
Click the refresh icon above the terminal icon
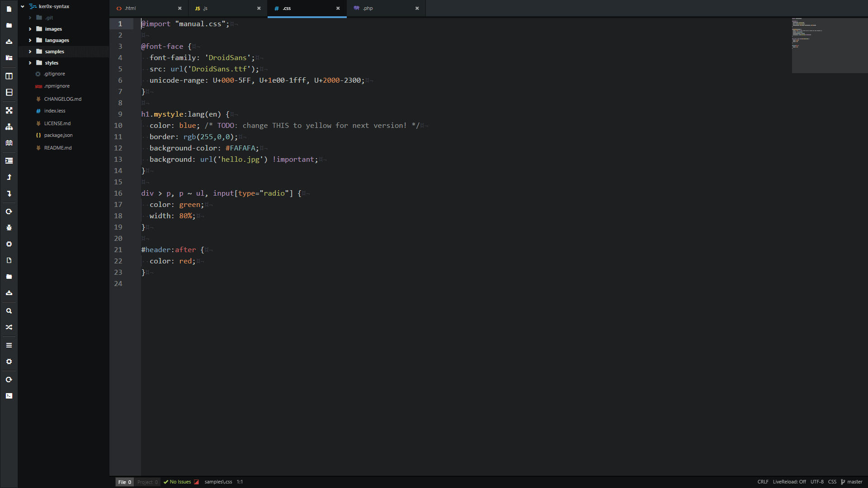coord(9,380)
